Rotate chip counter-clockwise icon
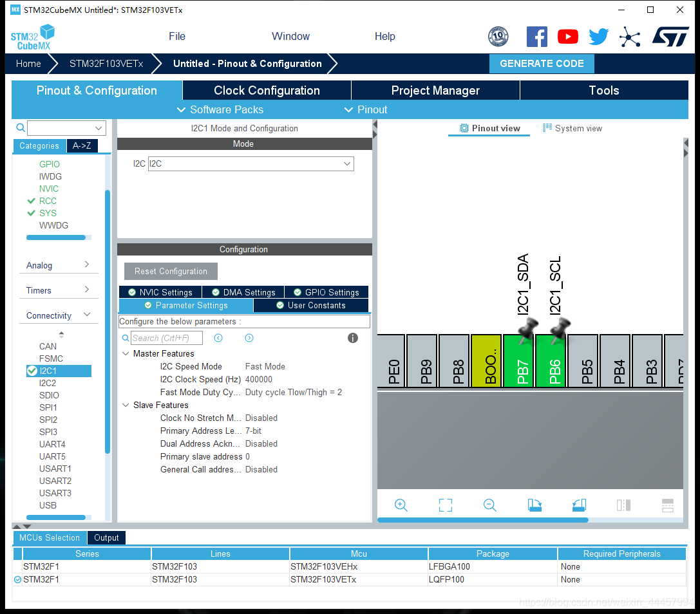The image size is (700, 614). 579,505
